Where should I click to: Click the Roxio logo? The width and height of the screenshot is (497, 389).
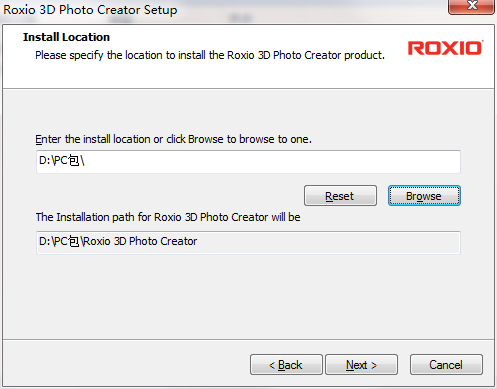445,48
